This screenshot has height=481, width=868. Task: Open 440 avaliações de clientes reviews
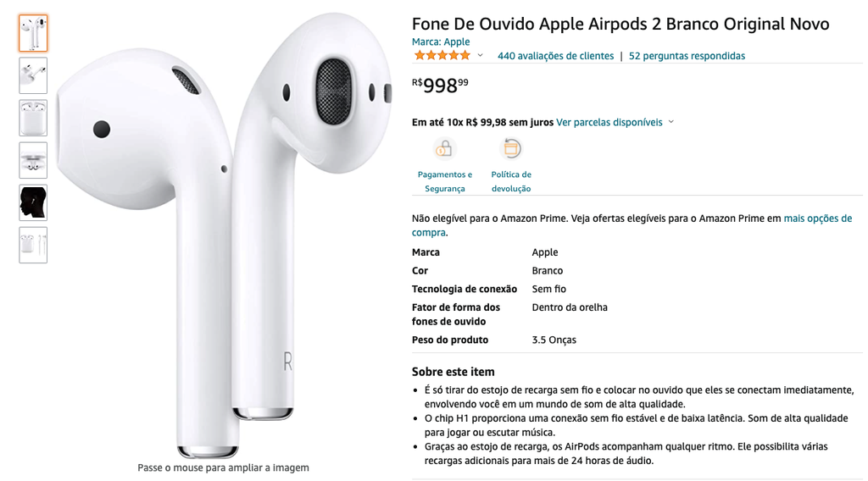tap(555, 56)
